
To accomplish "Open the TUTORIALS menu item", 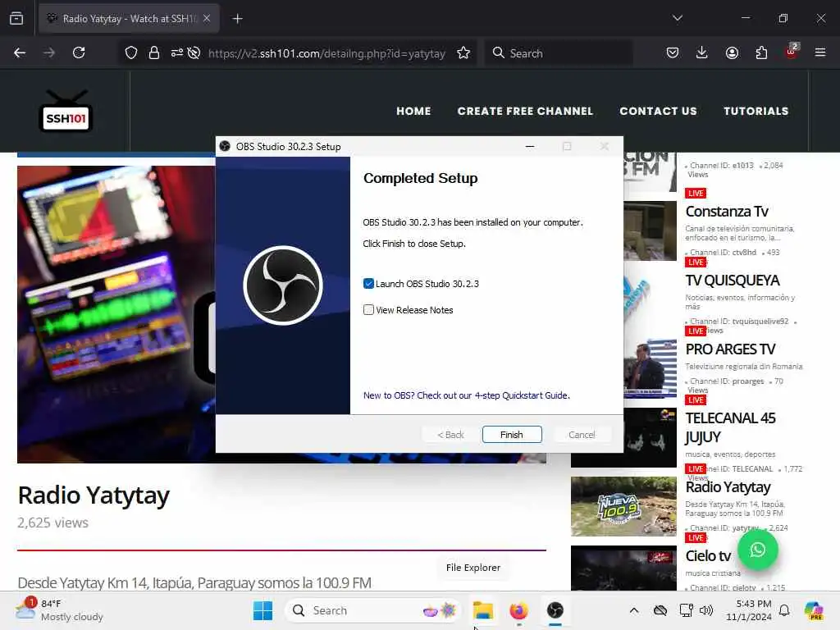I will (756, 111).
